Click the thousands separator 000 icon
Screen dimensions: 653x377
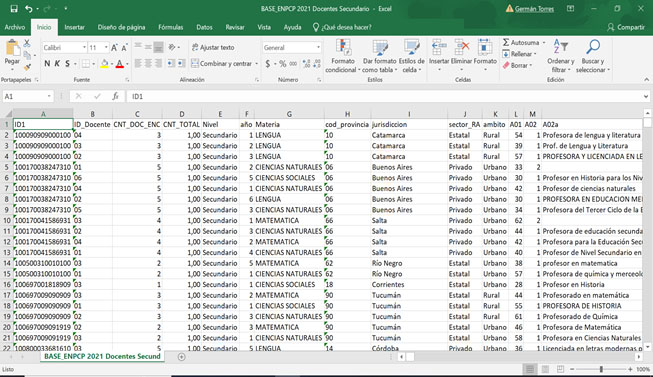click(x=293, y=63)
